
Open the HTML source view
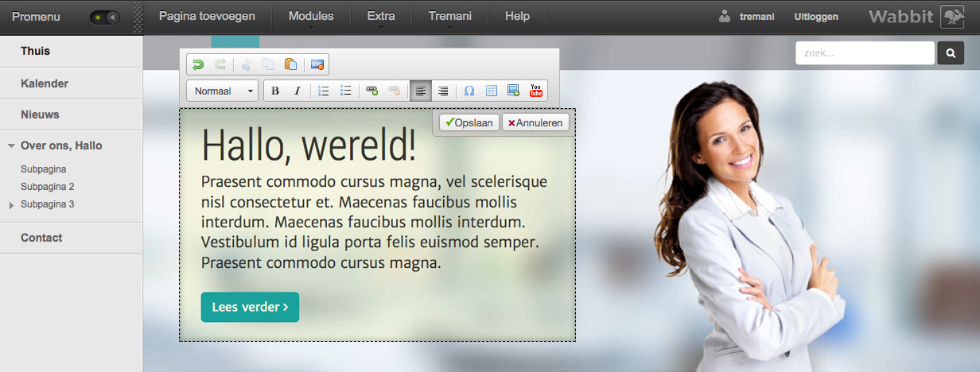click(317, 65)
